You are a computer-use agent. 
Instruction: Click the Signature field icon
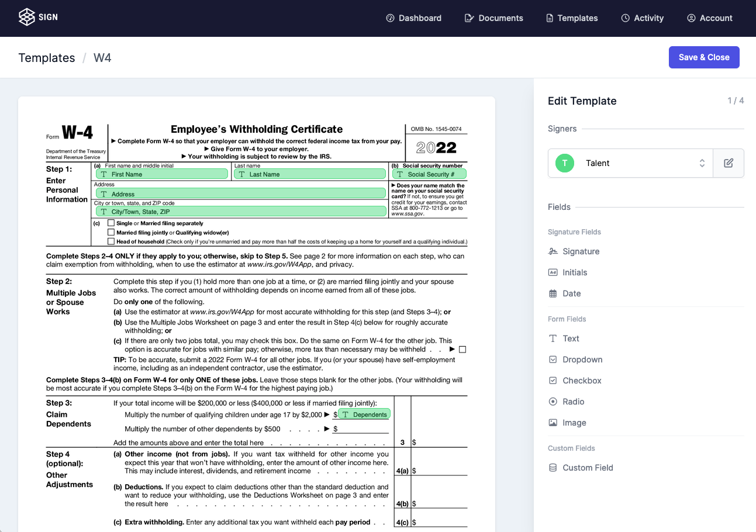coord(553,251)
